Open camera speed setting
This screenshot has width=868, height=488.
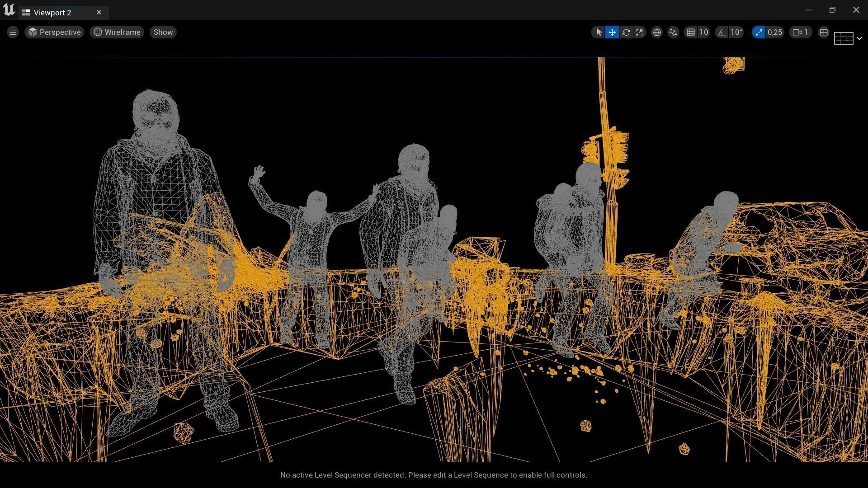coord(801,32)
